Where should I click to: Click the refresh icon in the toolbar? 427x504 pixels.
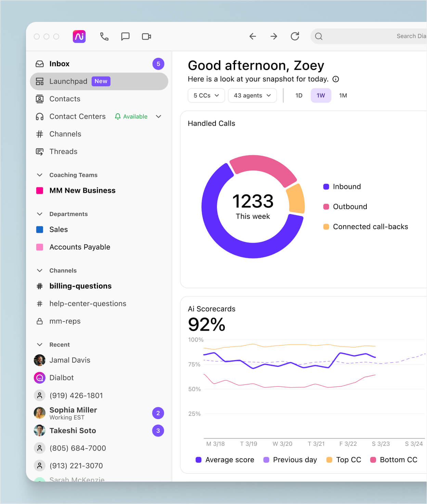coord(295,36)
